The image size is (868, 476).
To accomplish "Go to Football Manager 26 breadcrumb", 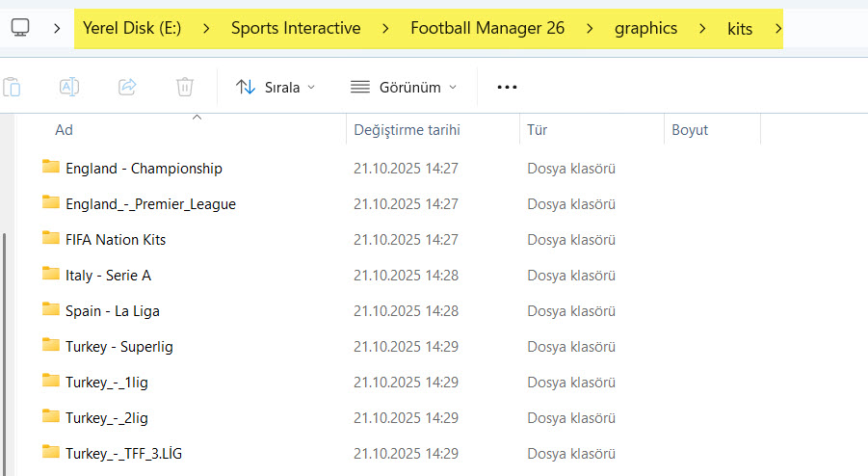I will click(x=487, y=28).
